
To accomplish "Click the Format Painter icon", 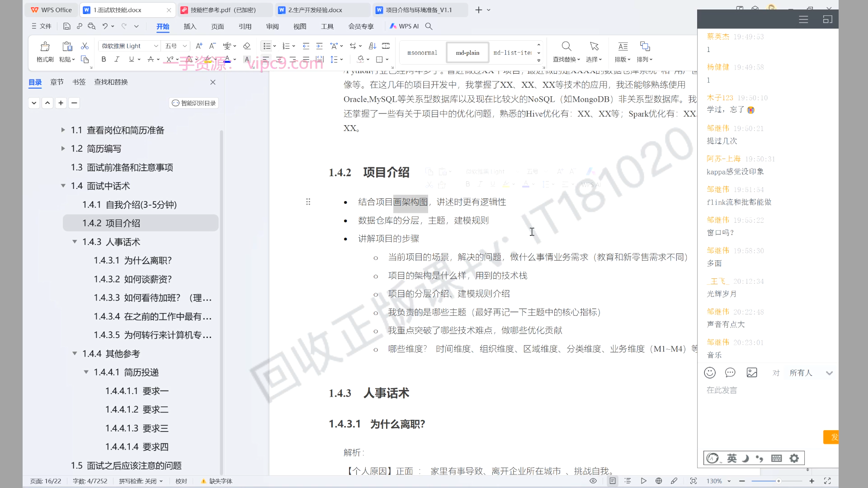I will pyautogui.click(x=45, y=47).
